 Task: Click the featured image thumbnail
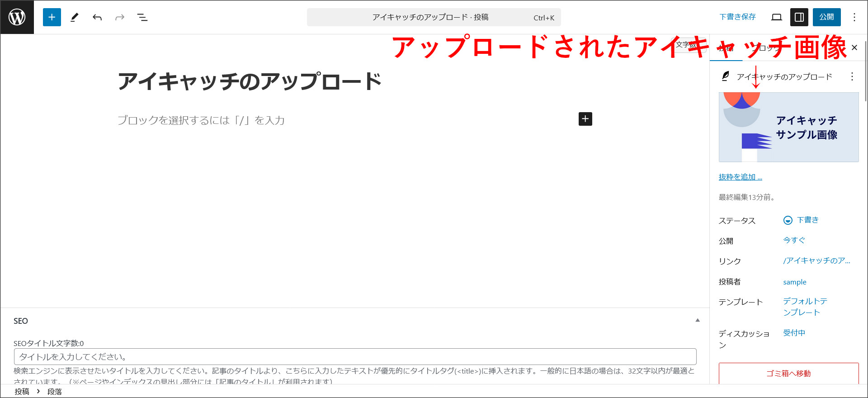[788, 127]
